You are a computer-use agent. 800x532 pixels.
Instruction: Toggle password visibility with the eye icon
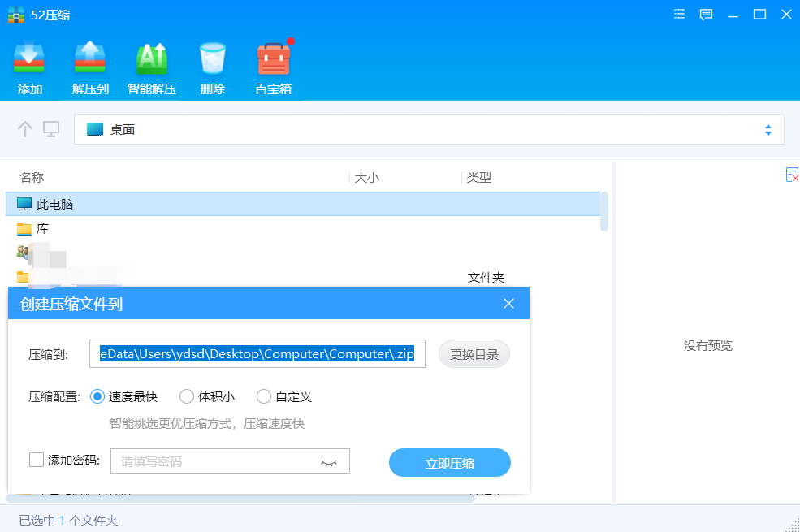tap(331, 461)
